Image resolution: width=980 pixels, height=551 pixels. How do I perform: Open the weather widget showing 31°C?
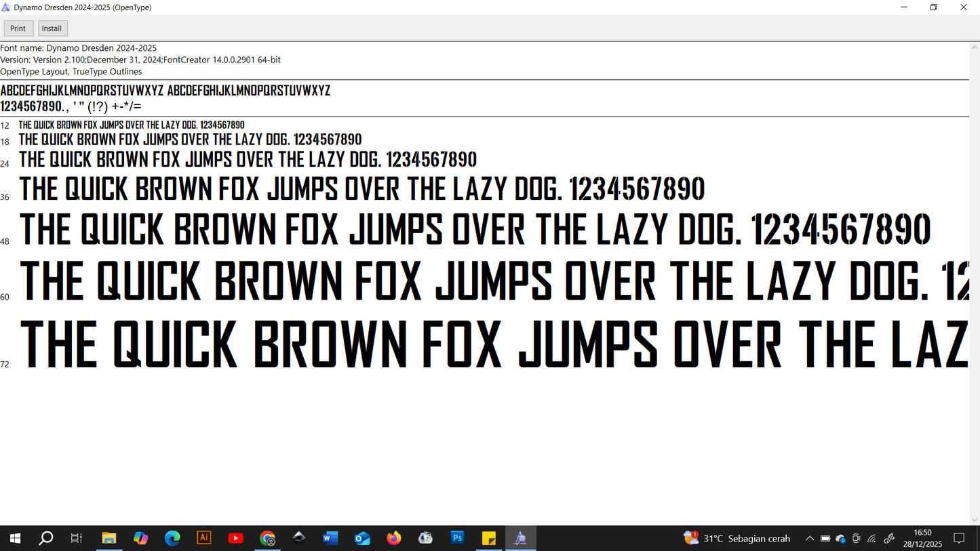[x=737, y=539]
